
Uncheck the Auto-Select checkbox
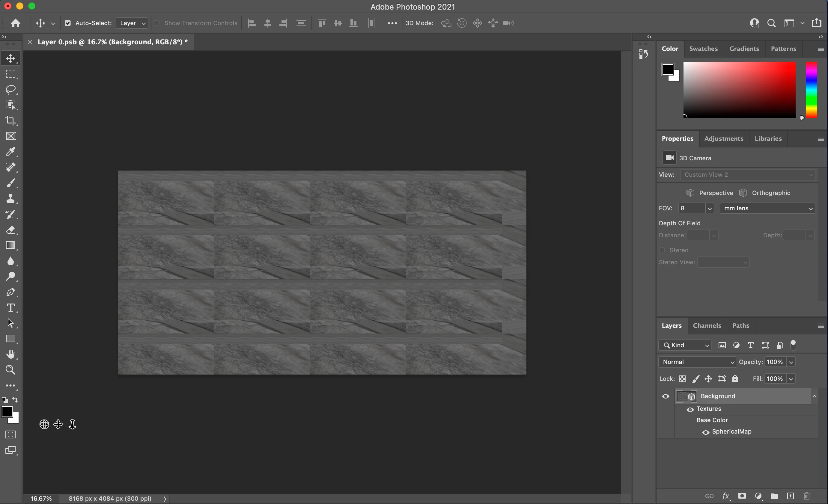(68, 23)
